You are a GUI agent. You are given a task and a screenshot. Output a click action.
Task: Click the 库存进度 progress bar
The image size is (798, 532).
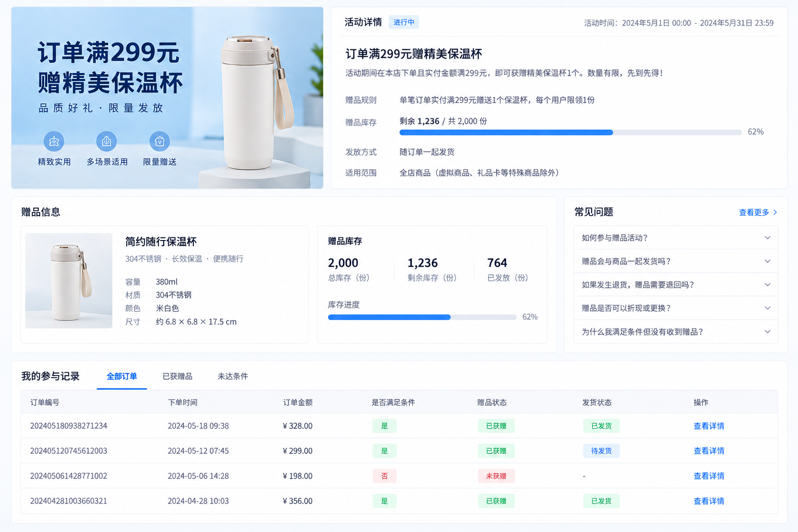pos(422,317)
